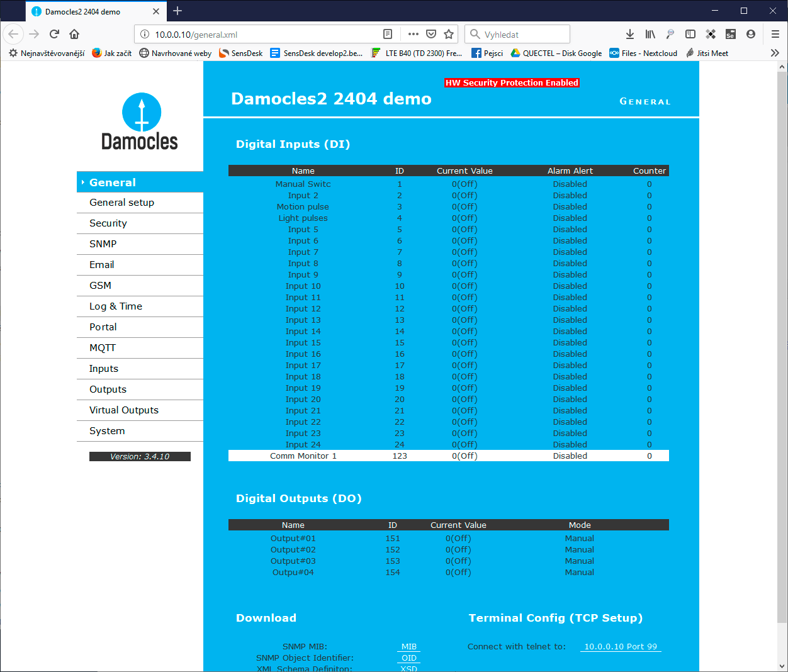Open LTE B40 (TD 2300) bookmark
Image resolution: width=788 pixels, height=672 pixels.
[417, 53]
